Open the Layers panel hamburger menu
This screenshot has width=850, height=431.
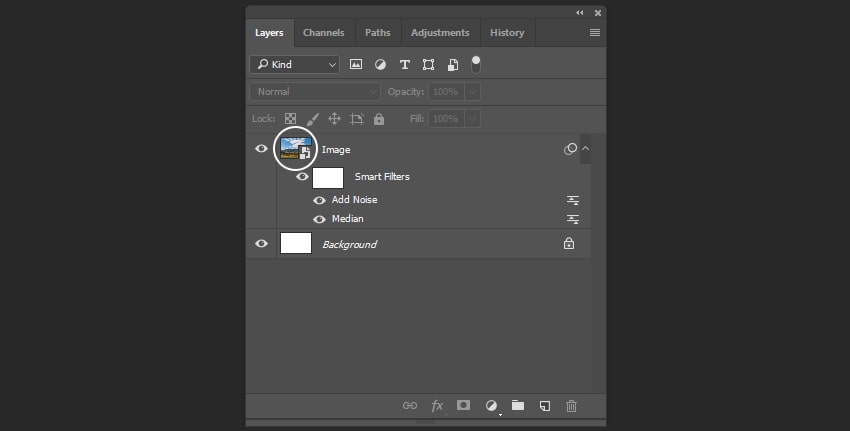(595, 33)
